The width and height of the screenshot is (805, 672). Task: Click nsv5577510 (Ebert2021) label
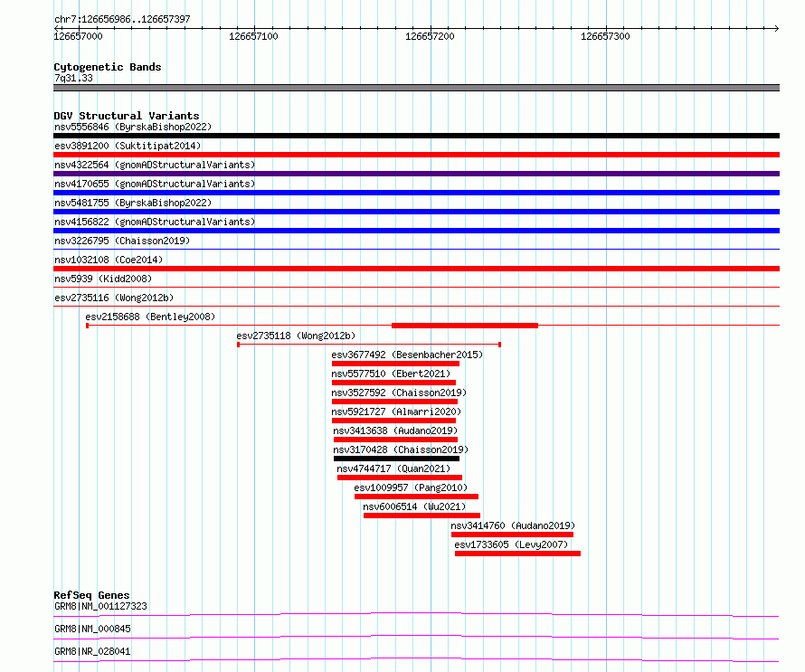point(391,374)
